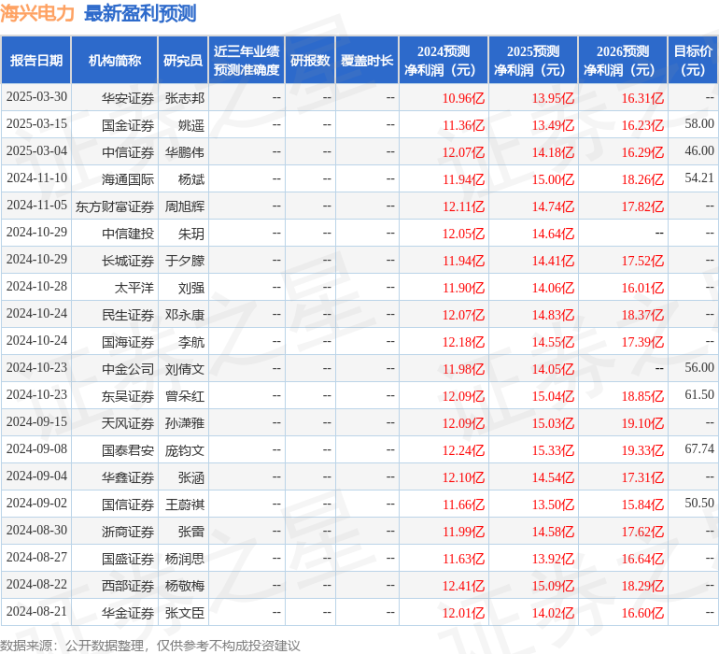Click the 10.96亿 profit value

[x=463, y=98]
